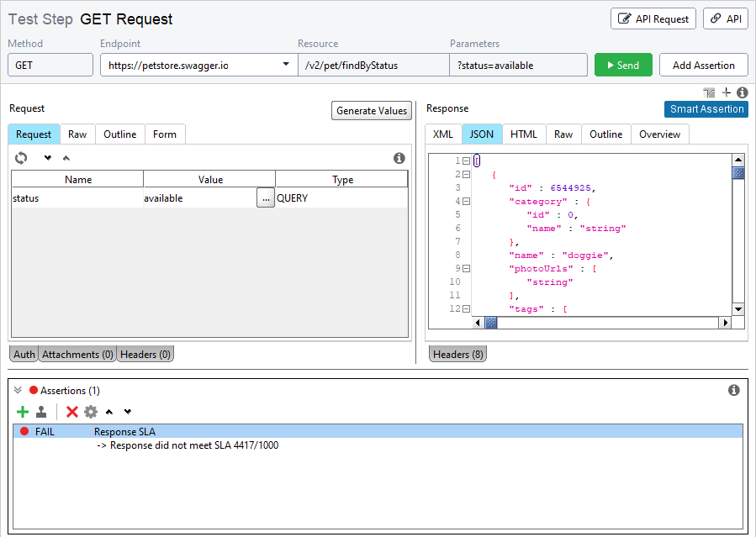Open the Endpoint dropdown arrow
Image resolution: width=756 pixels, height=537 pixels.
click(x=286, y=64)
